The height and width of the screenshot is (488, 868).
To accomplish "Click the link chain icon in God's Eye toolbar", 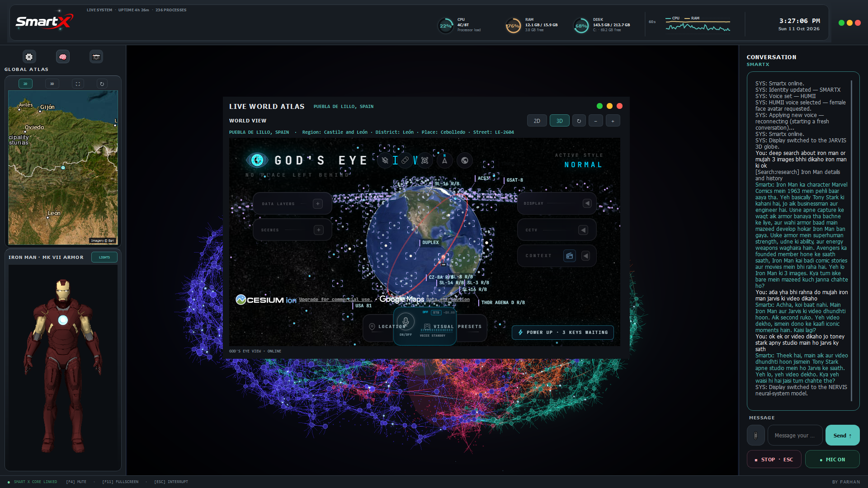I will coord(405,160).
